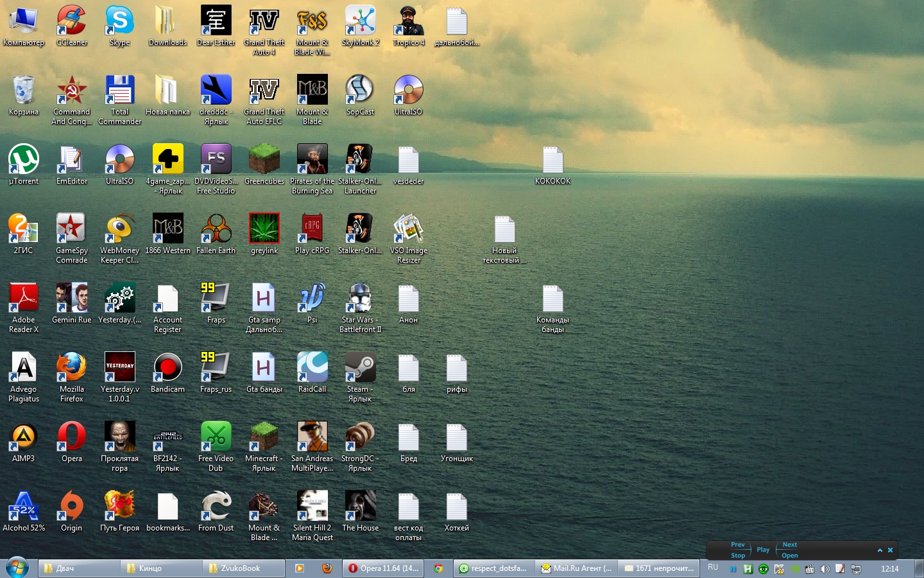The height and width of the screenshot is (578, 924).
Task: Select the Mozilla Firefox desktop shortcut
Action: tap(72, 367)
